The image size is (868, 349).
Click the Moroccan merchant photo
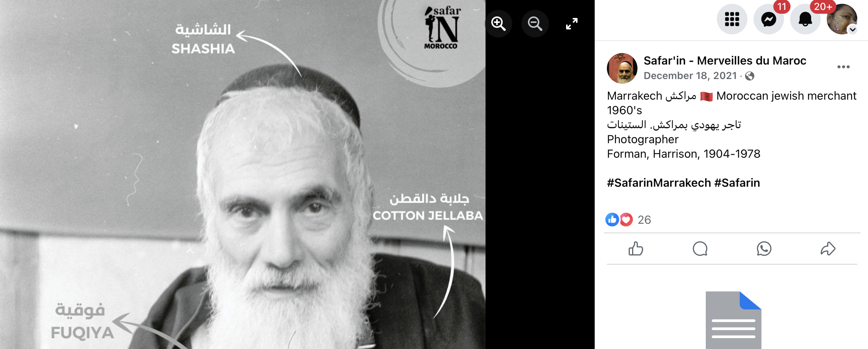(x=243, y=174)
